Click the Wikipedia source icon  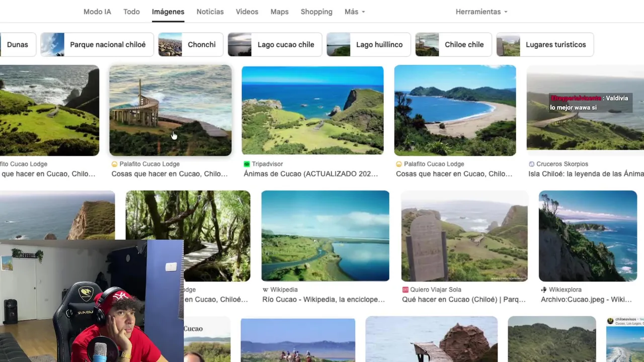click(266, 290)
